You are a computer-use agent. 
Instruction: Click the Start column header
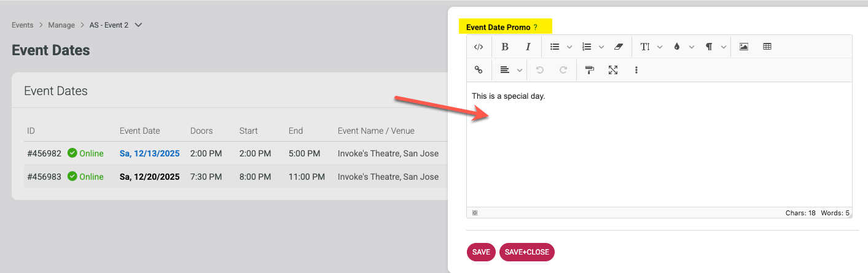(249, 131)
